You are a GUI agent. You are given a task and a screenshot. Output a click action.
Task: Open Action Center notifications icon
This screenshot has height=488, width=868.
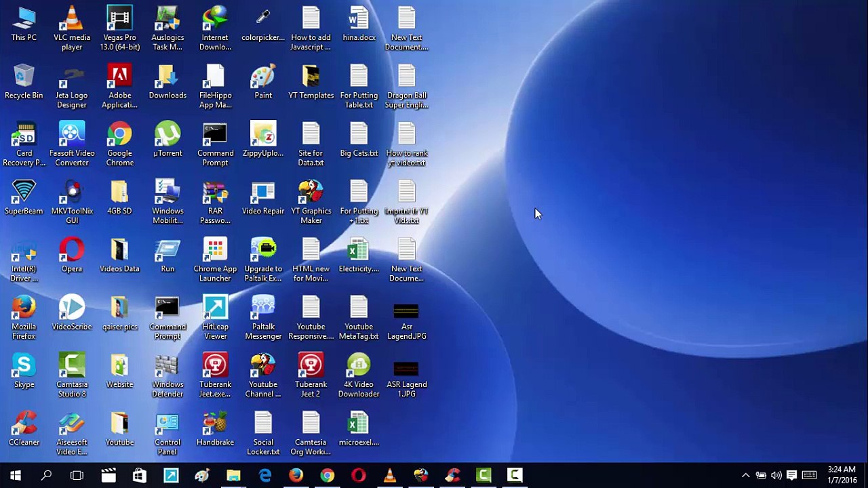click(791, 475)
